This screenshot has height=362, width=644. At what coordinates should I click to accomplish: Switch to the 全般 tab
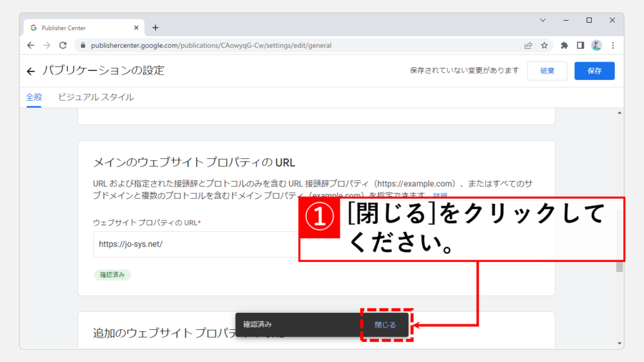[34, 97]
